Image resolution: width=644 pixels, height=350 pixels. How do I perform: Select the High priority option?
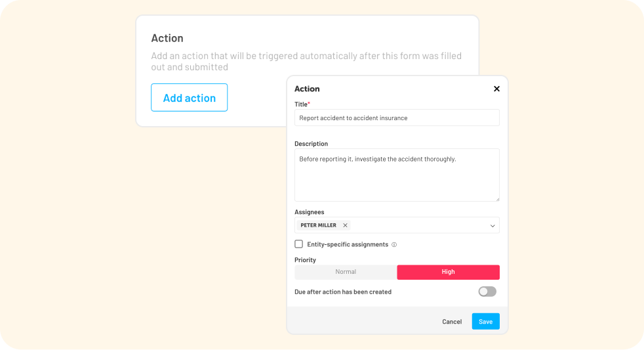click(448, 272)
